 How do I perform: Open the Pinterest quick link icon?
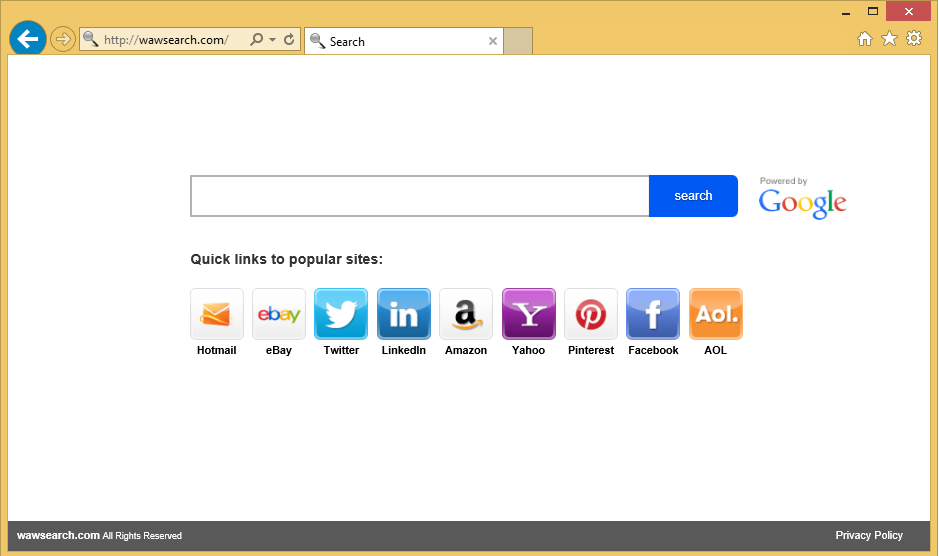click(x=591, y=314)
